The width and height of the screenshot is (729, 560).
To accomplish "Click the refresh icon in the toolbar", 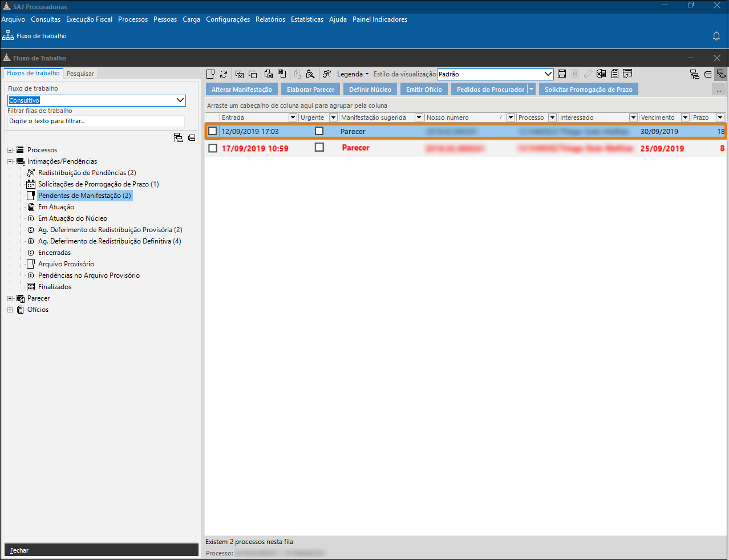I will click(224, 74).
